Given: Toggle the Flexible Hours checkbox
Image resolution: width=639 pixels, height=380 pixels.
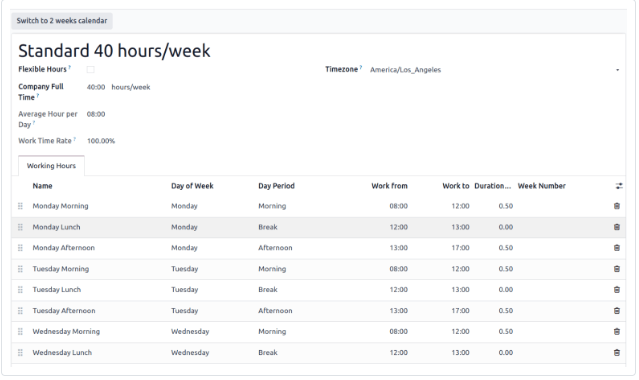Looking at the screenshot, I should click(x=90, y=70).
